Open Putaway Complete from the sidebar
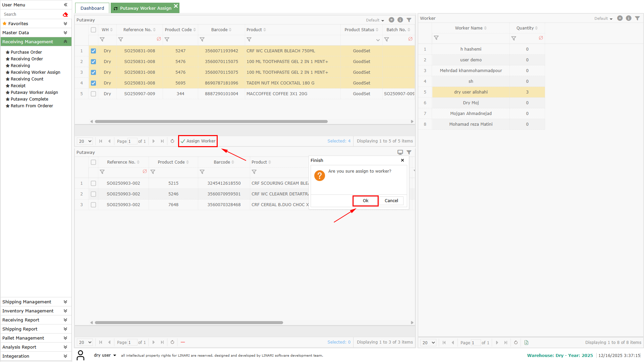Screen dimensions: 644x362 point(30,99)
